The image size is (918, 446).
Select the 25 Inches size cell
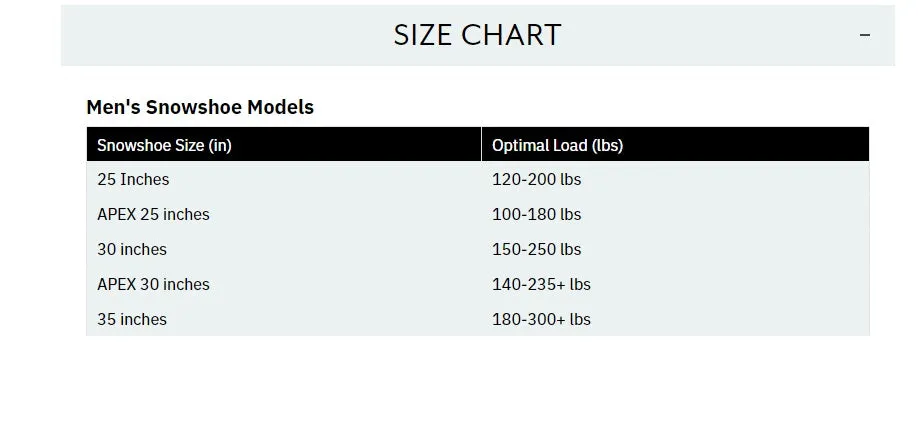point(133,180)
